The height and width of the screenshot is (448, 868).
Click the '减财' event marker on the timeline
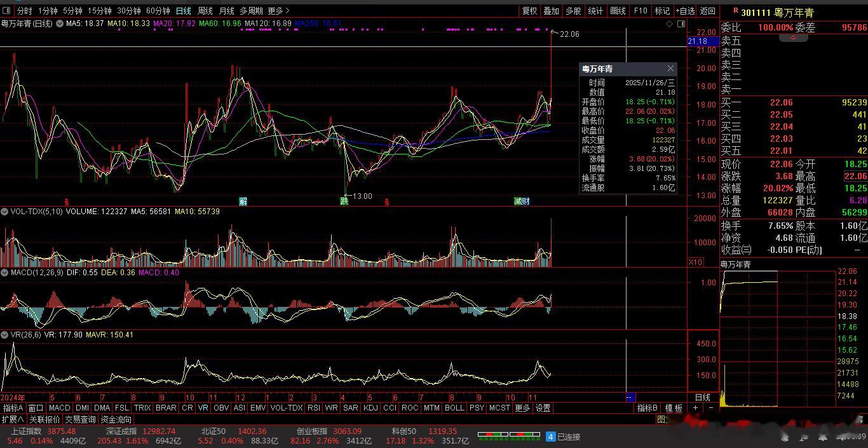coord(522,201)
